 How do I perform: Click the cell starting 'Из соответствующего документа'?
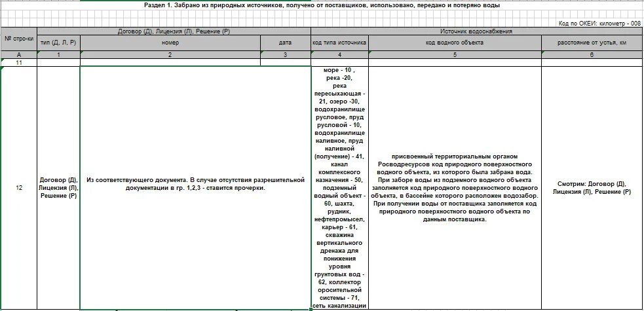pyautogui.click(x=195, y=188)
